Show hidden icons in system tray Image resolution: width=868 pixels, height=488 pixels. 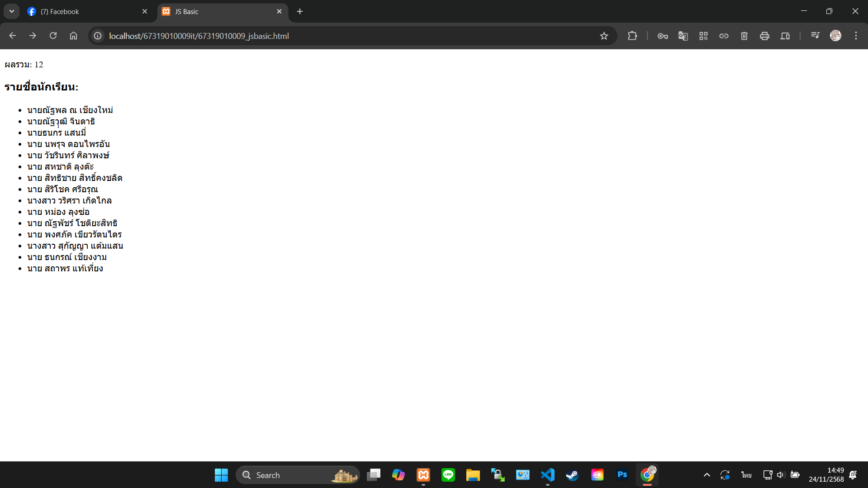[x=707, y=475]
